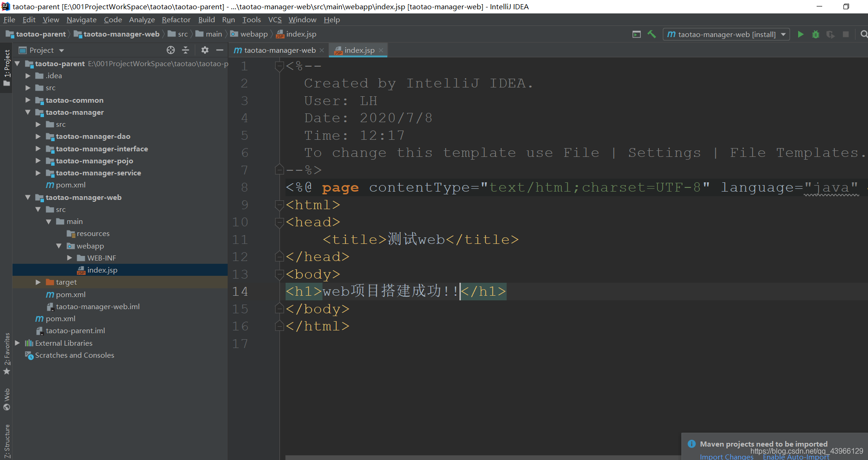Locate current file with crosshair icon
Screen dimensions: 868x460
pyautogui.click(x=171, y=50)
